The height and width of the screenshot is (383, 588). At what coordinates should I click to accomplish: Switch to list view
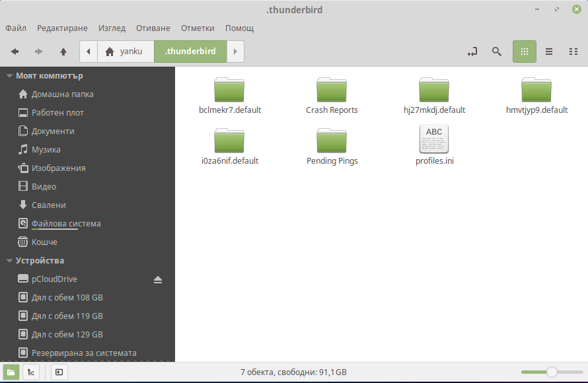point(548,52)
